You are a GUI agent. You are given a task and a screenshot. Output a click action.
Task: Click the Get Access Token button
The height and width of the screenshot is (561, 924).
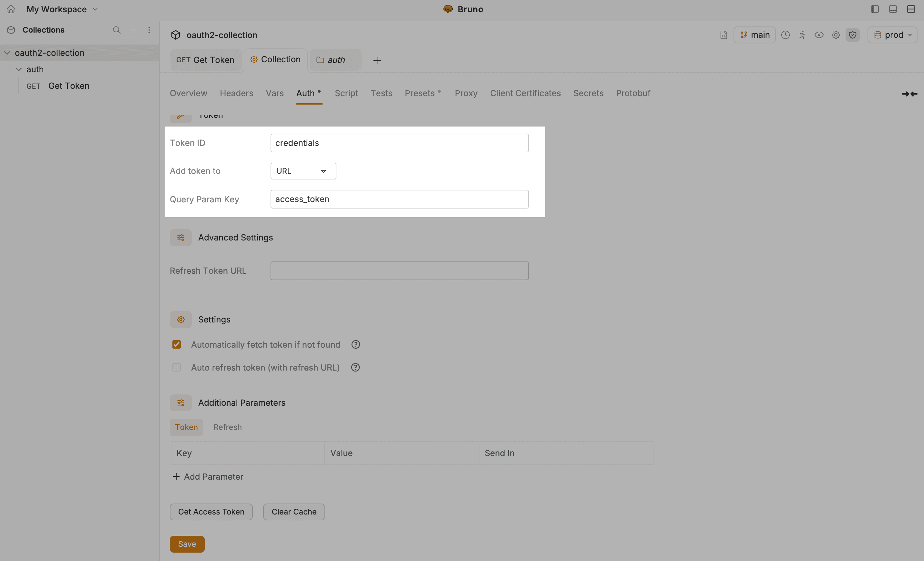[x=211, y=512]
